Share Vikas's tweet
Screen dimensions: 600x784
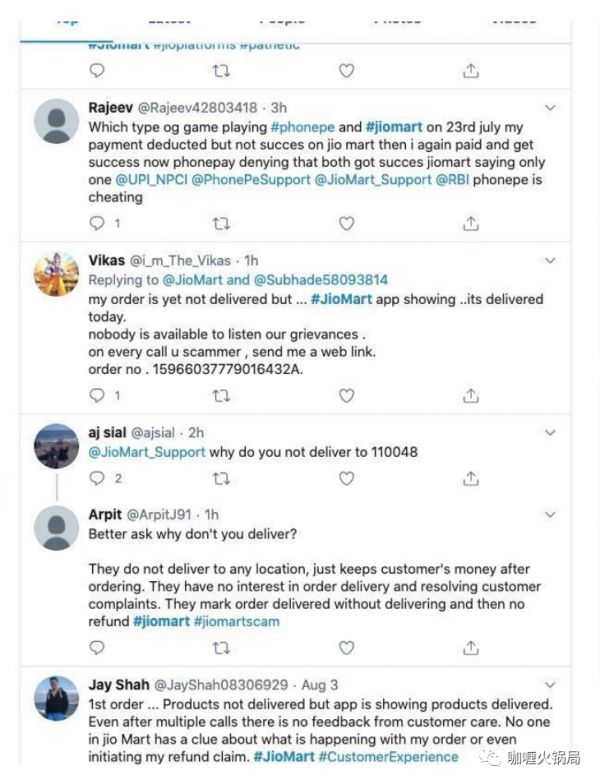pos(471,395)
